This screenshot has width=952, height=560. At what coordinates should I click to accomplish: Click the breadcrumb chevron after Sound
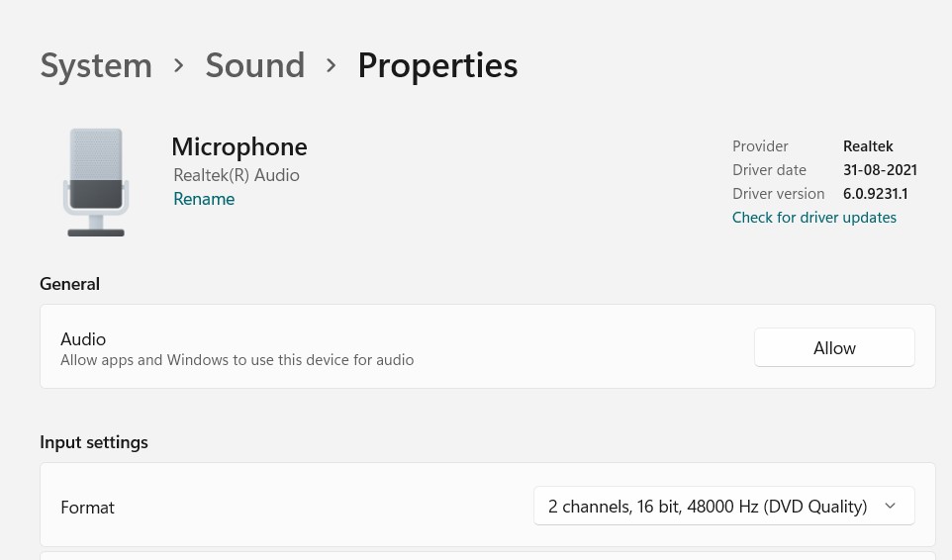click(331, 65)
